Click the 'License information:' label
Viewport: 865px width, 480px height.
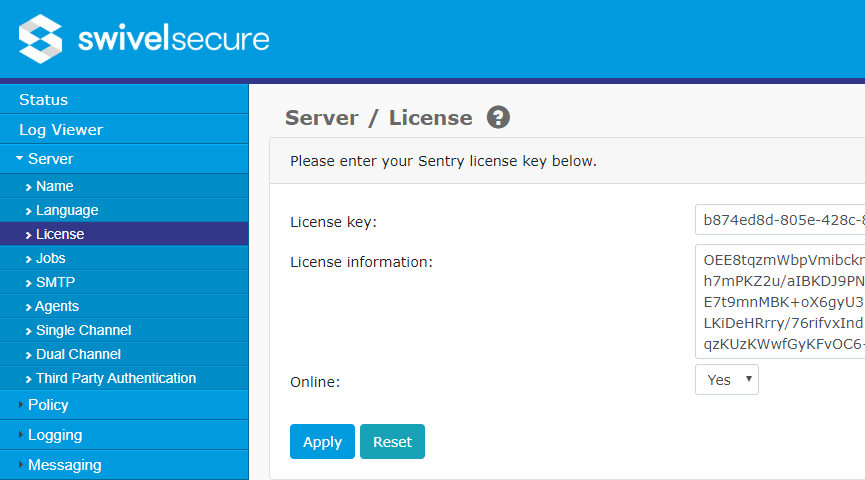pos(361,262)
